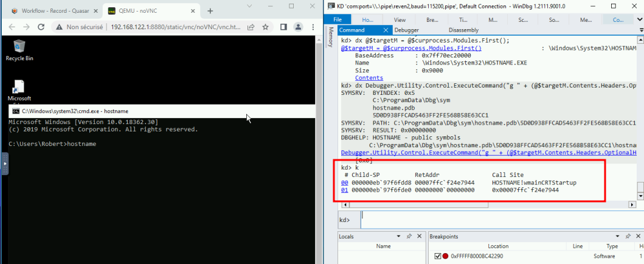The height and width of the screenshot is (264, 644).
Task: Open the Microsoft shortcut desktop icon
Action: 19,91
